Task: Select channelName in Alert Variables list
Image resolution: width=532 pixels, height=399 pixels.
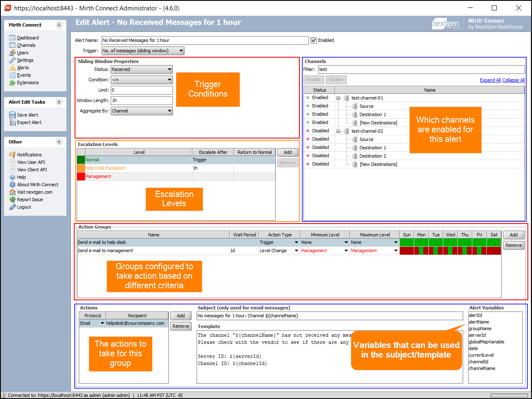Action: tap(482, 368)
